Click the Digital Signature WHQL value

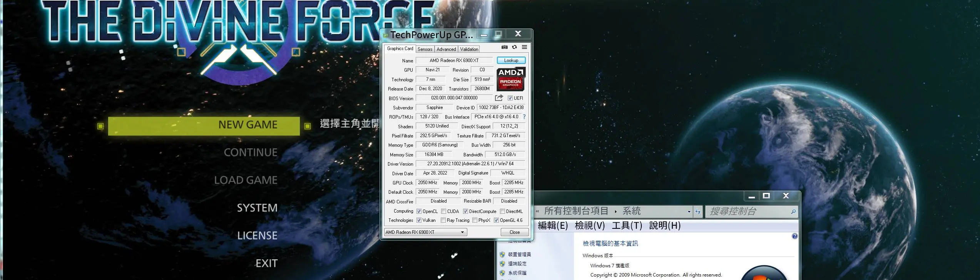pyautogui.click(x=508, y=173)
